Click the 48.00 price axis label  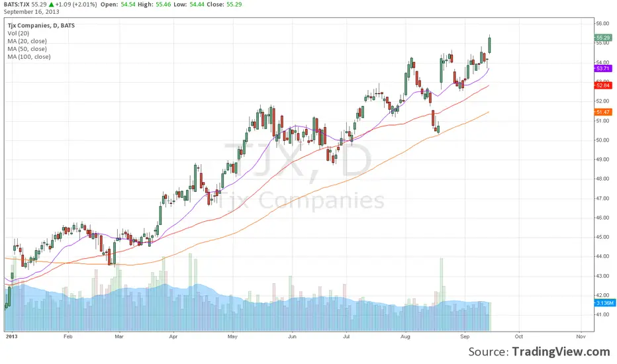pyautogui.click(x=602, y=179)
